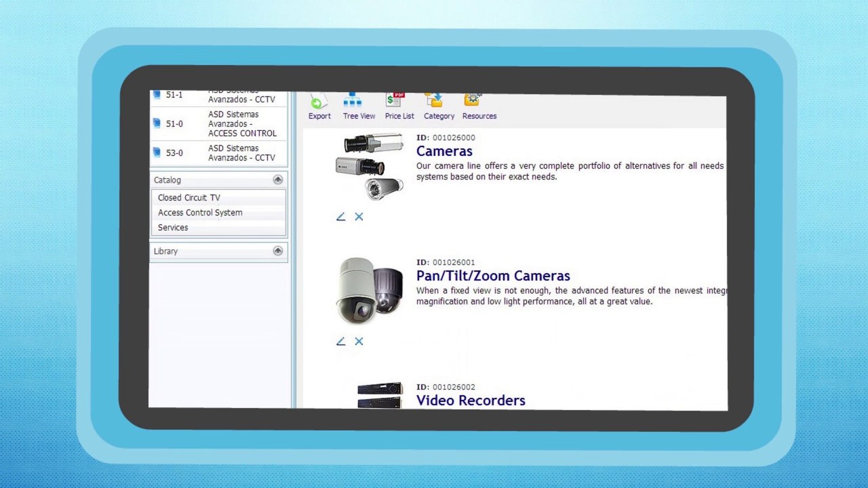Viewport: 868px width, 488px height.
Task: Select quote number 51-0
Action: pos(174,124)
